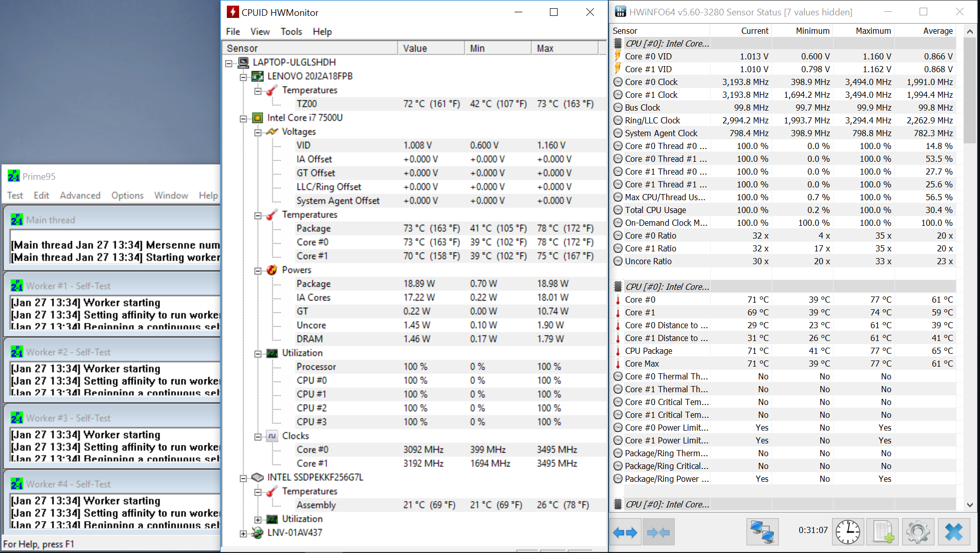Click the HWiNFO shrink columns arrows icon
Viewport: 980px width, 553px height.
click(x=658, y=533)
